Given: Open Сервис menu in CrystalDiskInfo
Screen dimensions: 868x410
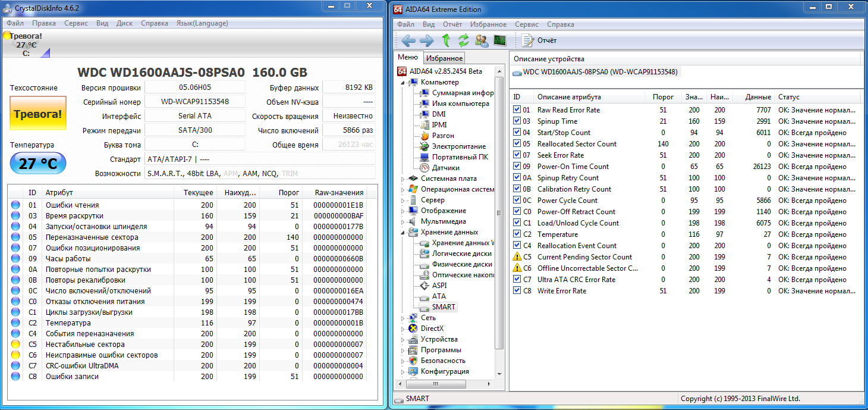Looking at the screenshot, I should point(76,23).
